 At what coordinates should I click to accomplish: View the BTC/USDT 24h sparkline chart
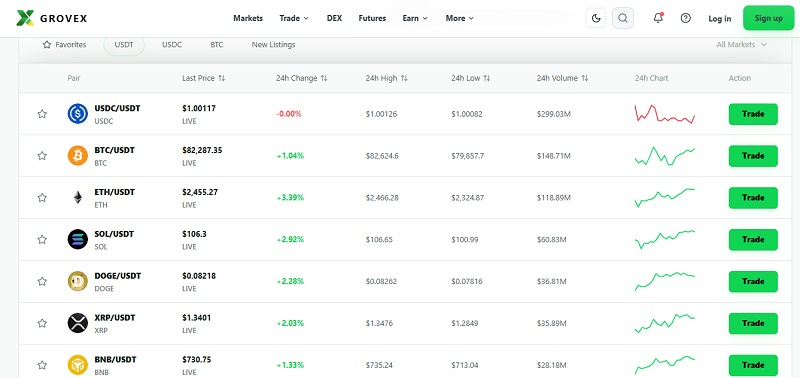pyautogui.click(x=665, y=156)
